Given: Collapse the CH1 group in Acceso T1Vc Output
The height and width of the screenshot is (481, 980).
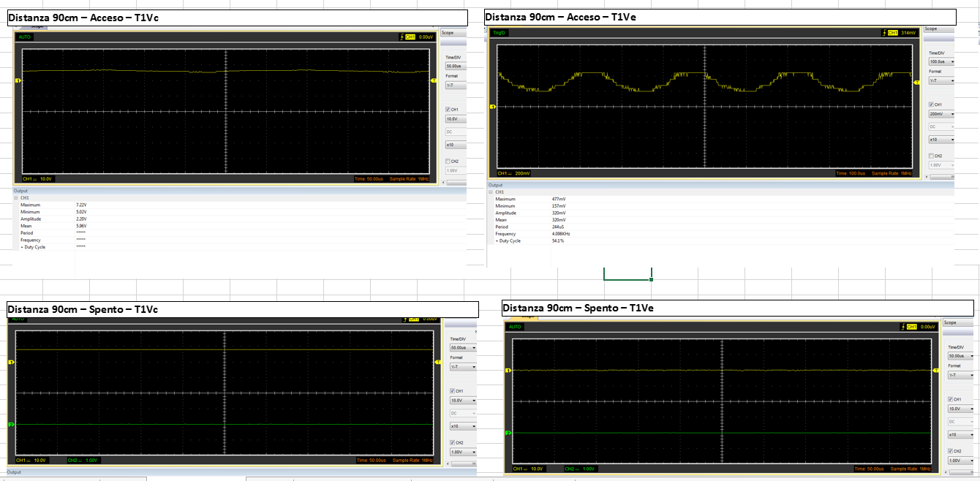Looking at the screenshot, I should [x=16, y=197].
